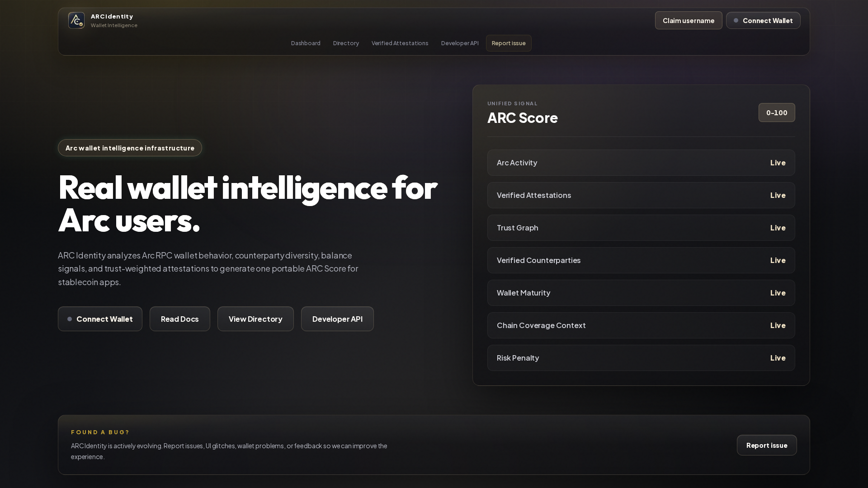Screen dimensions: 868x488
Task: Click Connect Wallet in the header
Action: (763, 20)
